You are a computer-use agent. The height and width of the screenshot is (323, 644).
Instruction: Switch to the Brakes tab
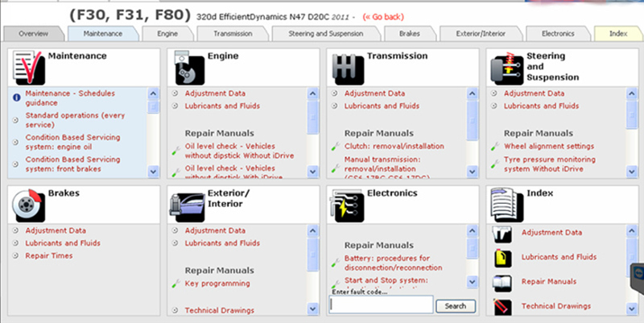click(x=410, y=34)
